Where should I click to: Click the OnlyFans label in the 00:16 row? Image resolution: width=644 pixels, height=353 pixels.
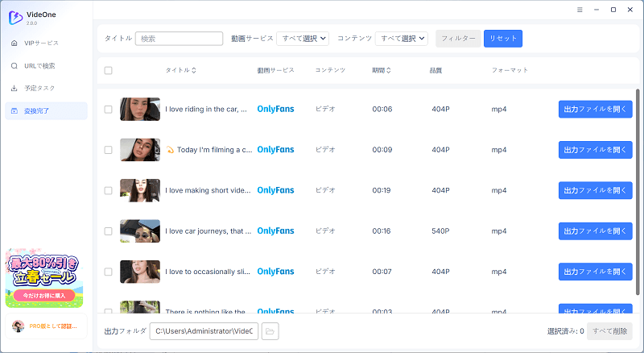(x=275, y=230)
